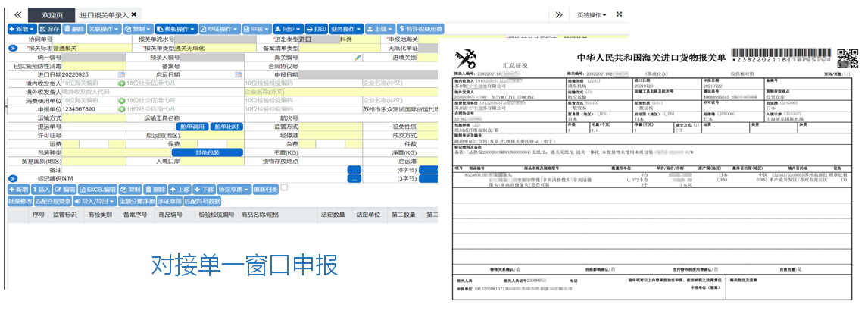
Task: Tick the checkbox next to 重新归类
Action: [284, 188]
